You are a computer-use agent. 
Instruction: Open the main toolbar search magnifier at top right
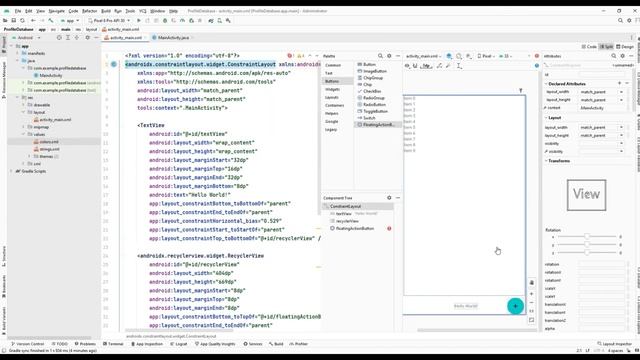(620, 20)
